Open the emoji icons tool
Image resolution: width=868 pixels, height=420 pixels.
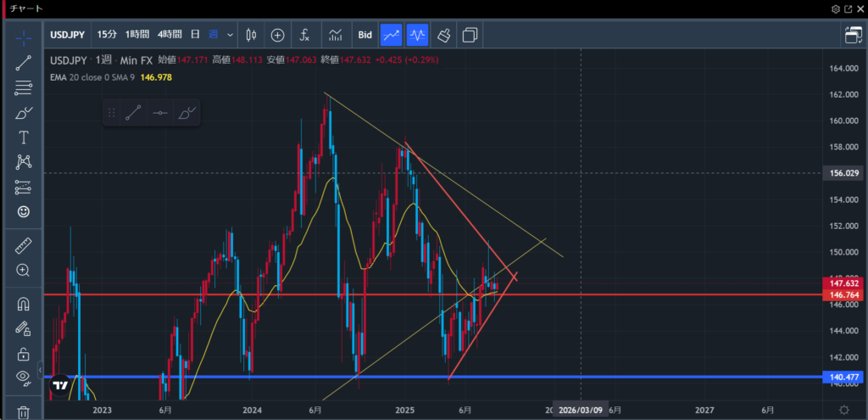[x=23, y=211]
